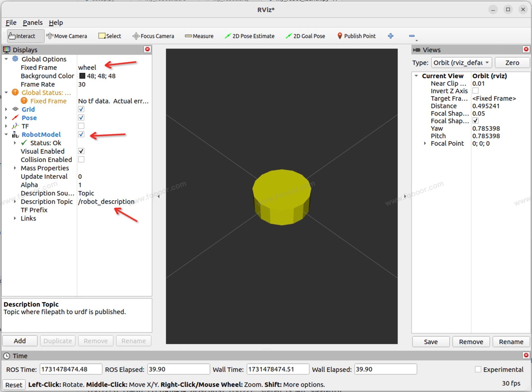Click the Background Color swatch
The height and width of the screenshot is (392, 532).
82,76
